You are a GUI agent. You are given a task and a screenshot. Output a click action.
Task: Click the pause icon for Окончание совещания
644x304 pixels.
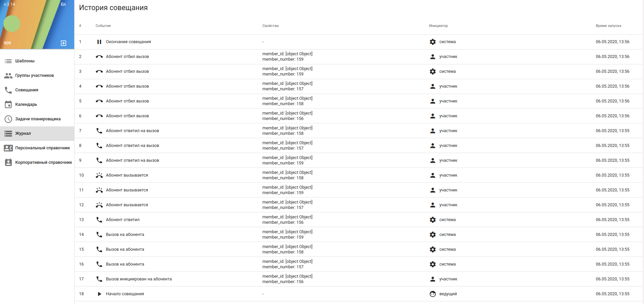99,42
